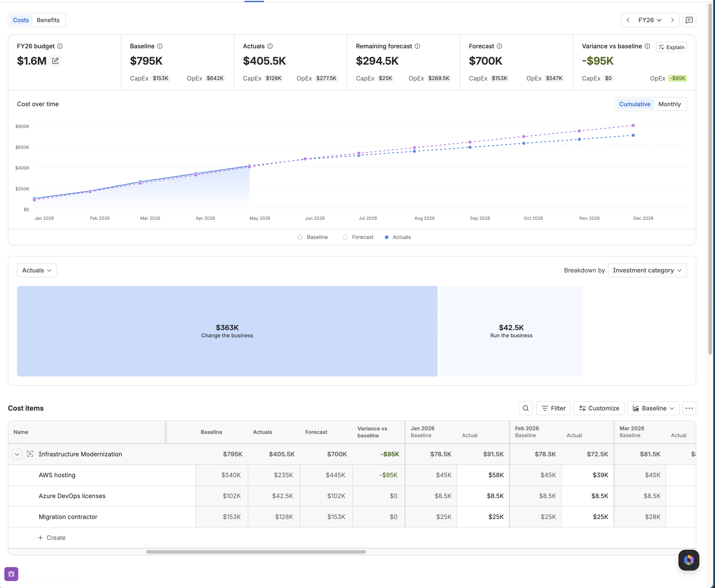Switch chart to Cumulative view
The width and height of the screenshot is (715, 588).
(635, 104)
